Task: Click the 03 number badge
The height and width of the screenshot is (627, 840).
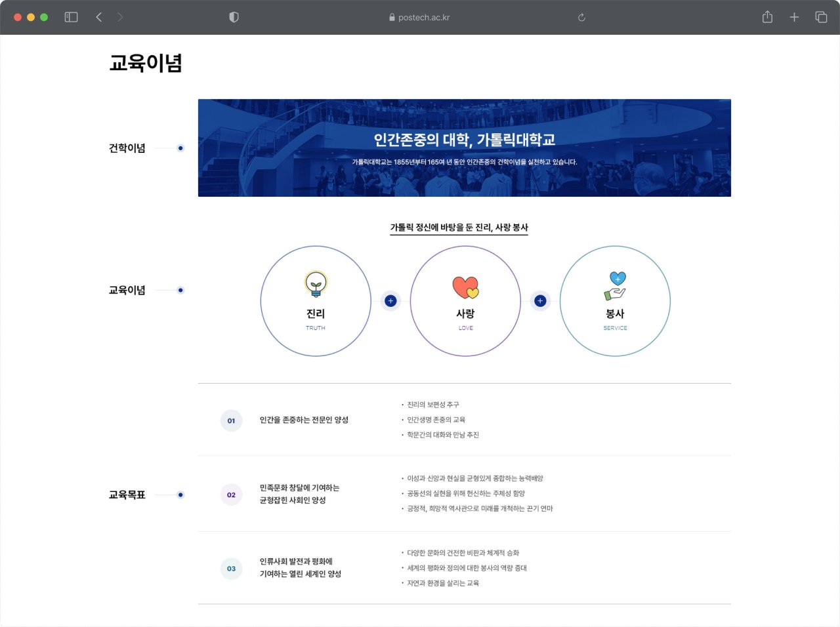Action: coord(231,569)
